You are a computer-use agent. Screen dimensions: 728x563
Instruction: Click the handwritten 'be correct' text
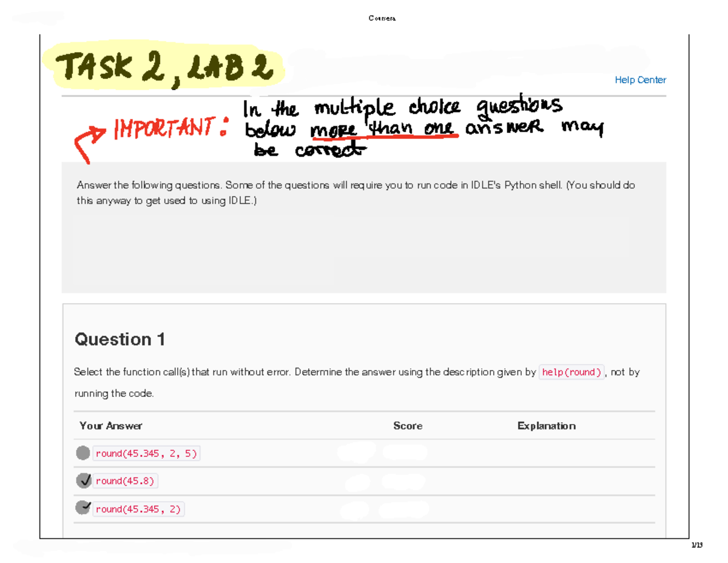[310, 151]
